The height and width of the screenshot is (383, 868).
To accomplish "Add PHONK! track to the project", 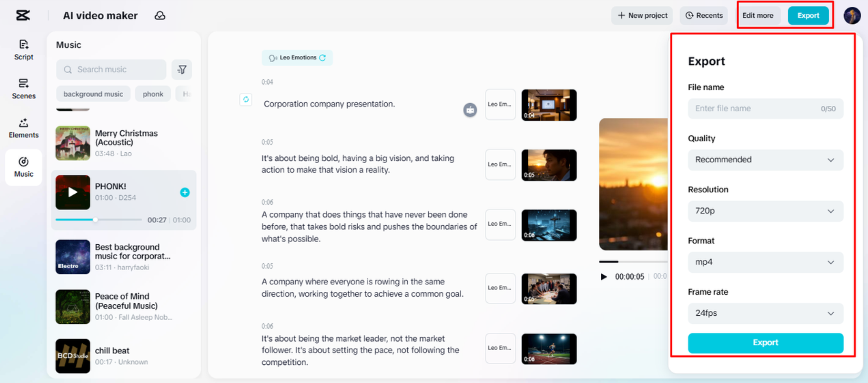I will (x=185, y=192).
